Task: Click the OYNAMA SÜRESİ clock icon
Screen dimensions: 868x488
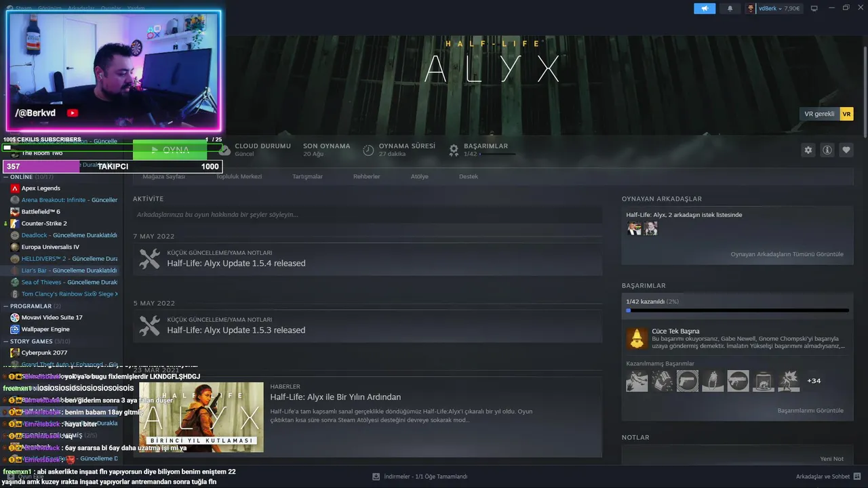Action: 368,150
